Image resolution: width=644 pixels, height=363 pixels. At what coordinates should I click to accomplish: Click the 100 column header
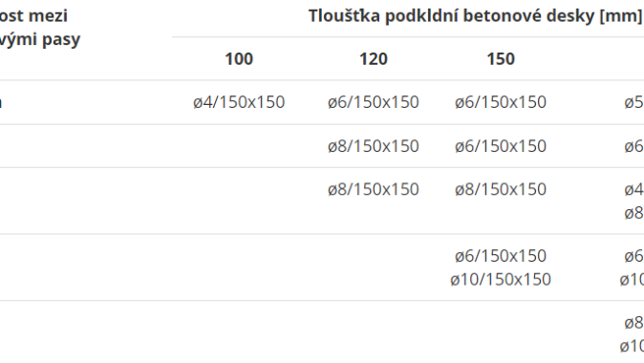click(239, 59)
